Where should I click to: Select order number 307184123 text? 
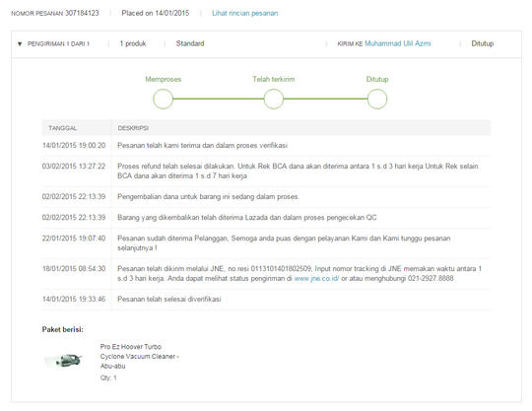82,13
